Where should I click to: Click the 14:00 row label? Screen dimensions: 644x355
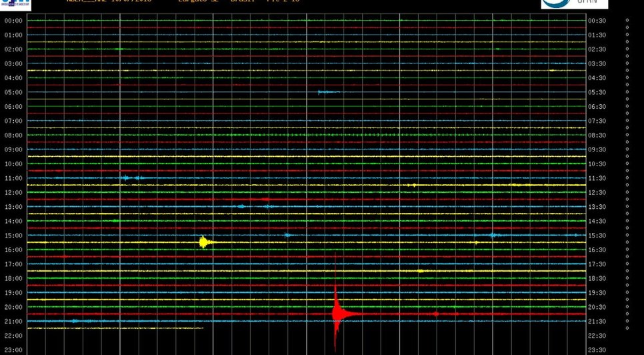tap(13, 221)
